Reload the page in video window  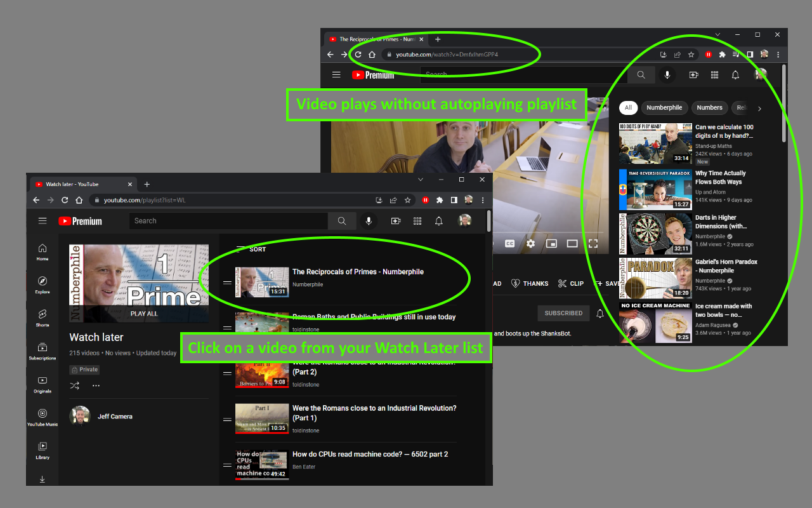tap(358, 55)
